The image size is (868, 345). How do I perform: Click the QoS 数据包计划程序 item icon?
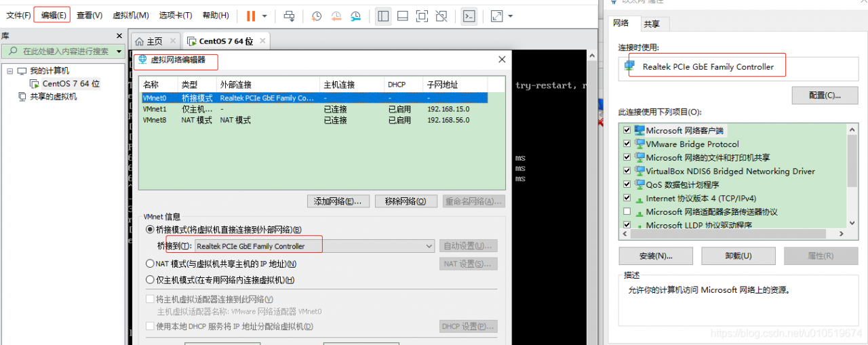pyautogui.click(x=639, y=184)
